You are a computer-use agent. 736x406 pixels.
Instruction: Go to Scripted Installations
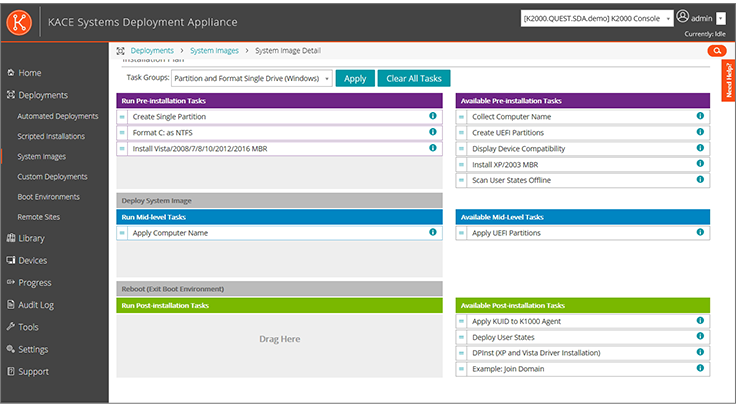[x=51, y=136]
